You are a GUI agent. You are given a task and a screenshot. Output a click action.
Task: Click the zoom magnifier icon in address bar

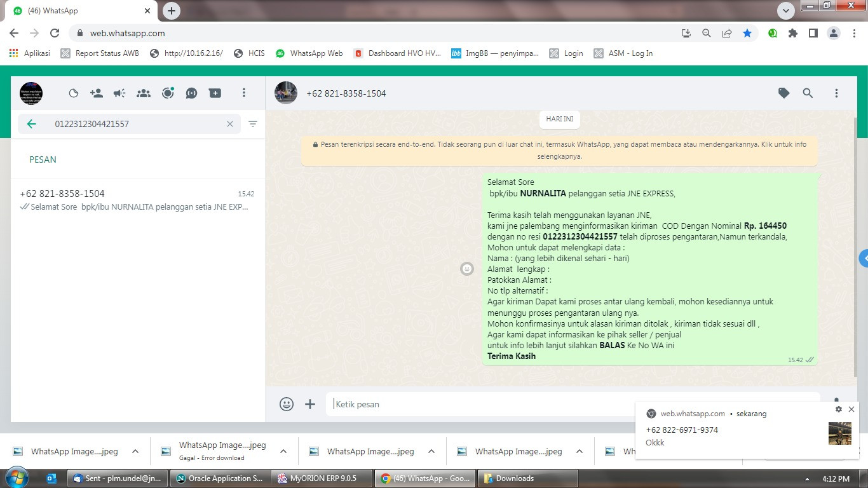click(x=706, y=33)
